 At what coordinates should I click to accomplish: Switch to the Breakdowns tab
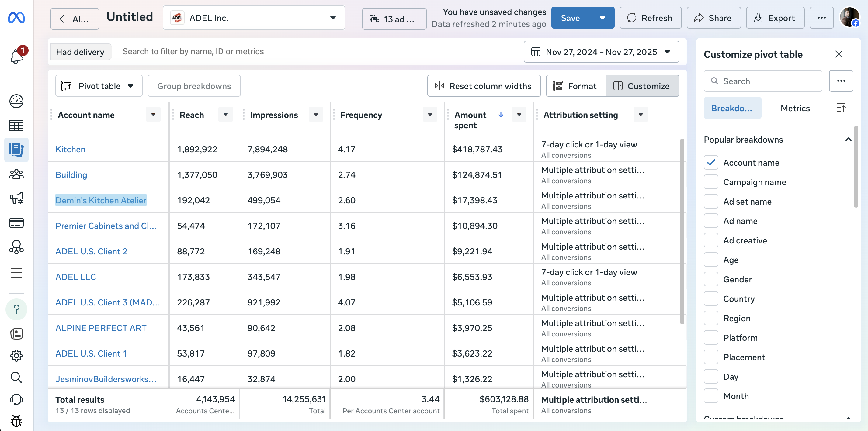pos(732,108)
